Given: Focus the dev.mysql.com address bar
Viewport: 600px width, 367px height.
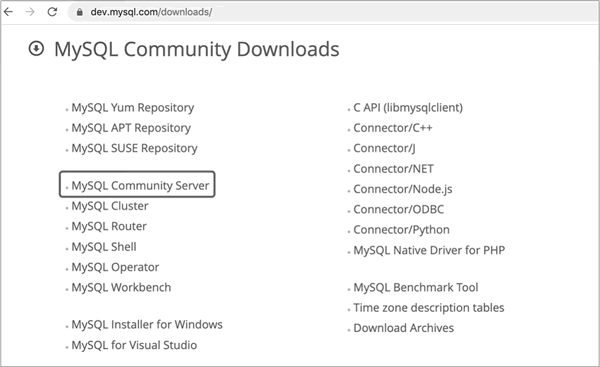Looking at the screenshot, I should tap(333, 12).
